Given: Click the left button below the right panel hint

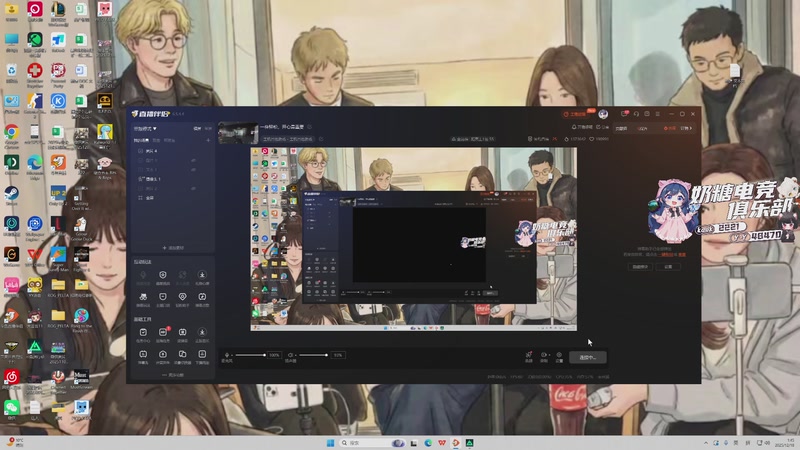Looking at the screenshot, I should (640, 267).
